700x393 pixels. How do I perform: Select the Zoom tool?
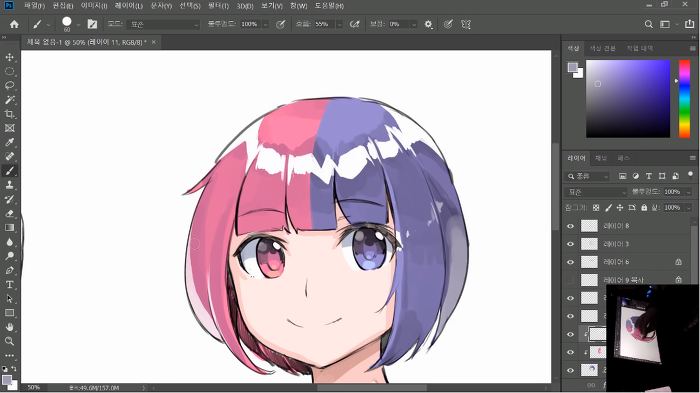tap(9, 341)
